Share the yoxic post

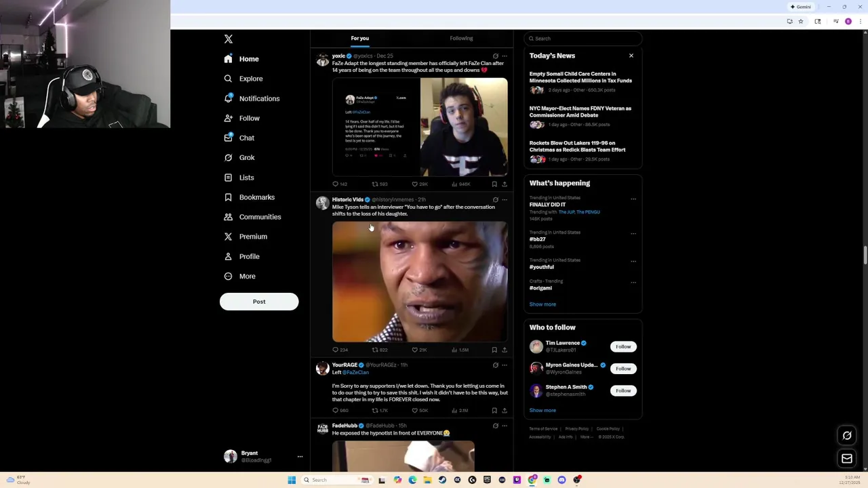[504, 184]
